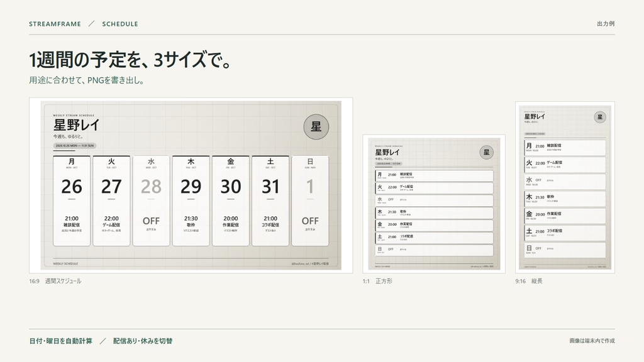
Task: Click the caption 16:9 週間スケジュール
Action: (55, 281)
